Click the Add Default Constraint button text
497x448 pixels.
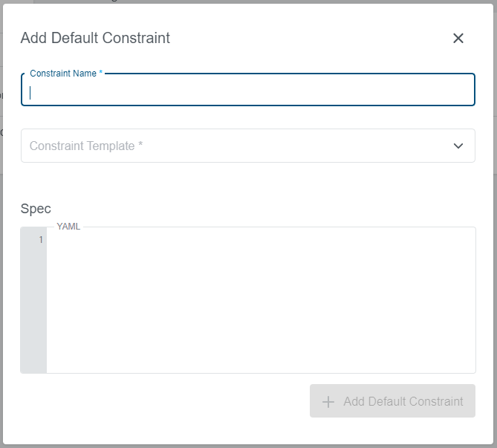pyautogui.click(x=403, y=401)
